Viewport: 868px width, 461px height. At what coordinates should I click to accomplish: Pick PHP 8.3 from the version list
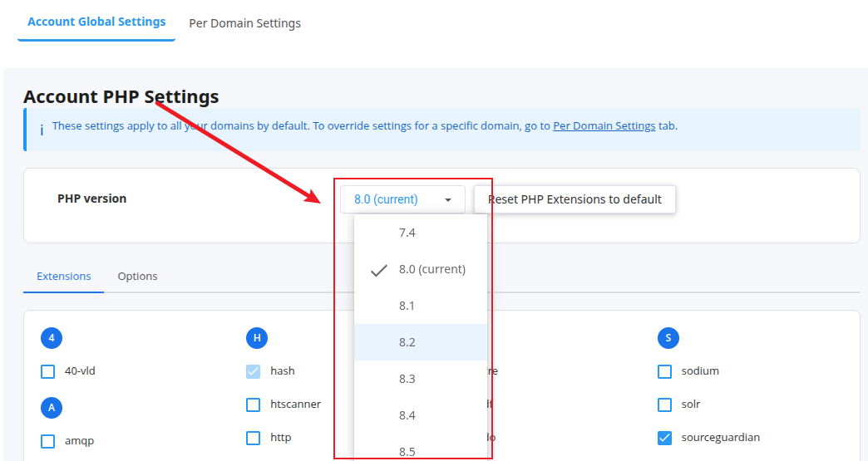tap(407, 379)
